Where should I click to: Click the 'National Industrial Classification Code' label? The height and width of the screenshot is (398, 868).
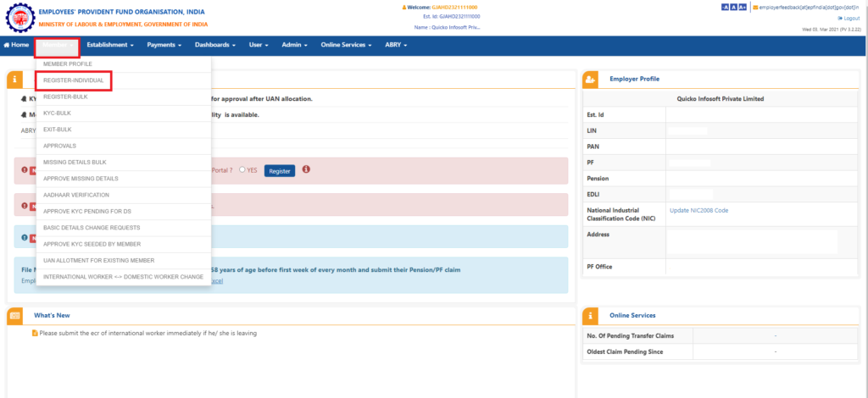621,214
